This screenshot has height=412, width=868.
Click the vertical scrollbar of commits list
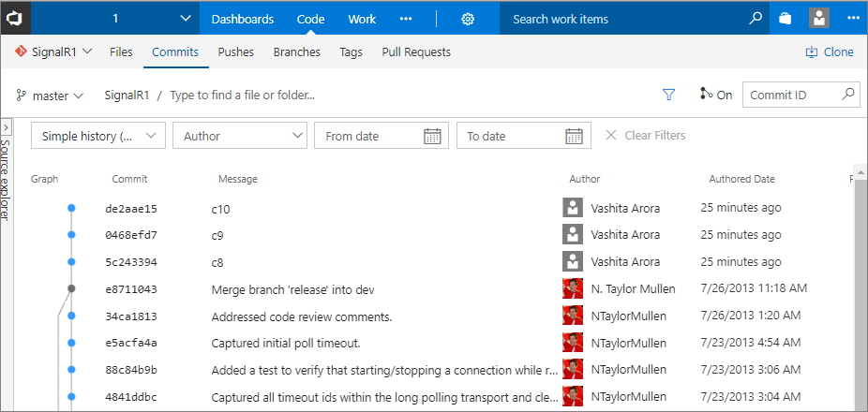tap(860, 281)
